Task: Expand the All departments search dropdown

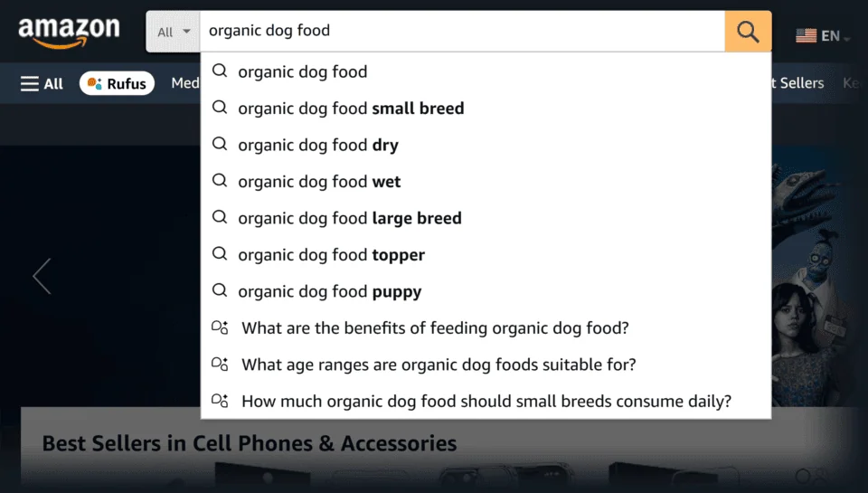Action: pyautogui.click(x=173, y=32)
